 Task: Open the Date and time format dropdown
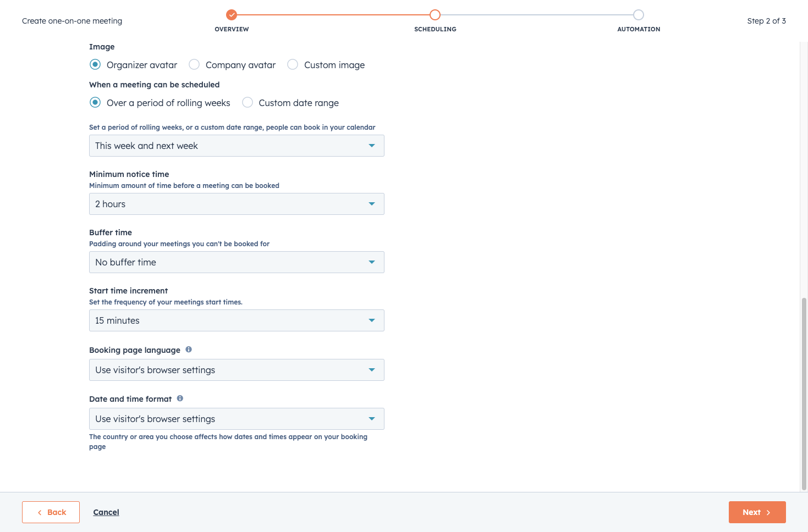(237, 419)
